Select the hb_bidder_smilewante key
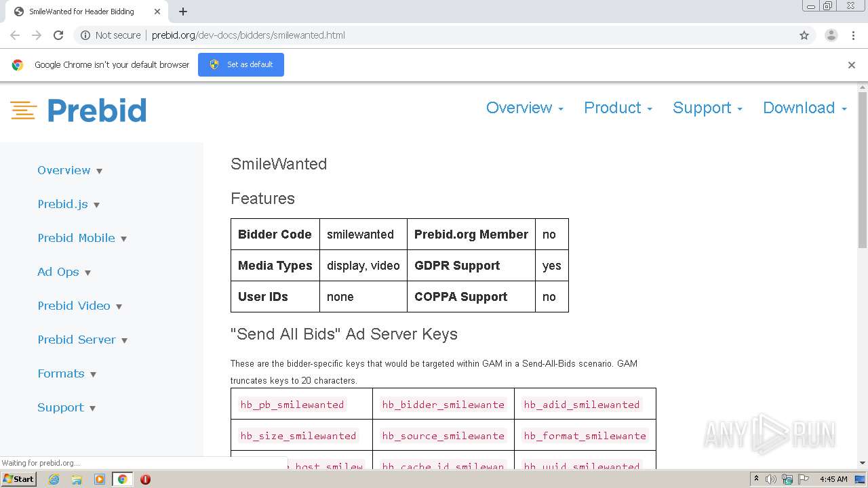This screenshot has height=488, width=868. [x=443, y=405]
